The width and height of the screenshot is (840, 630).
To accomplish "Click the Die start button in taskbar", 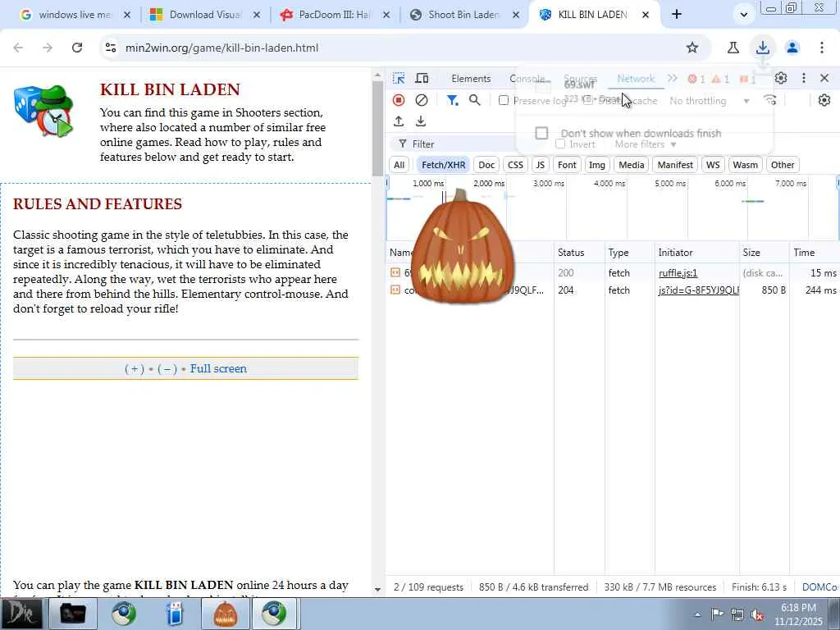I will [x=21, y=614].
